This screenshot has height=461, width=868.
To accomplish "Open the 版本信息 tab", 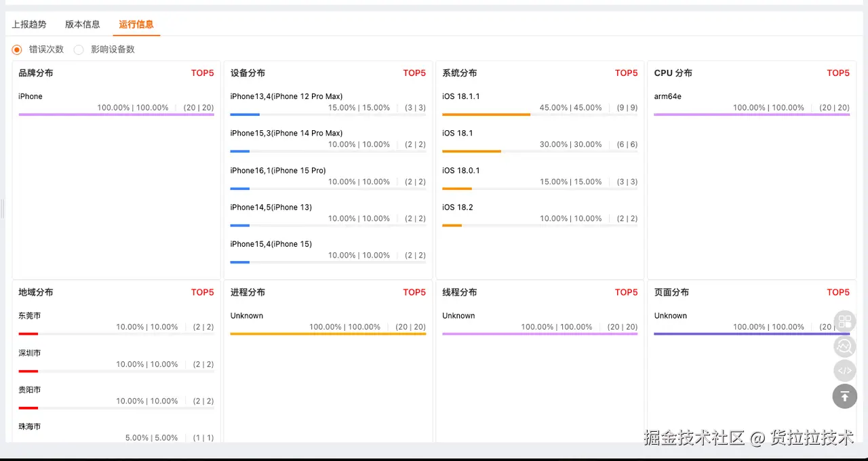I will (83, 24).
